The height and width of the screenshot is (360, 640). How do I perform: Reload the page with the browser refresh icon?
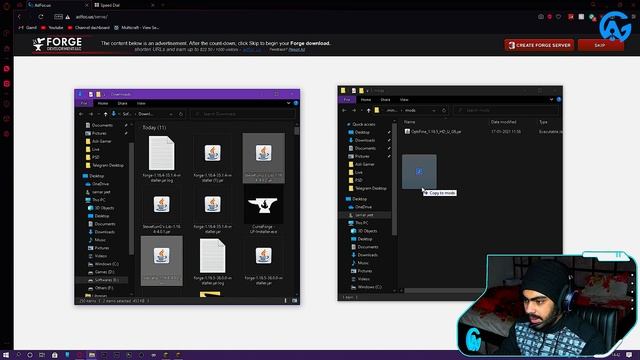[41, 17]
